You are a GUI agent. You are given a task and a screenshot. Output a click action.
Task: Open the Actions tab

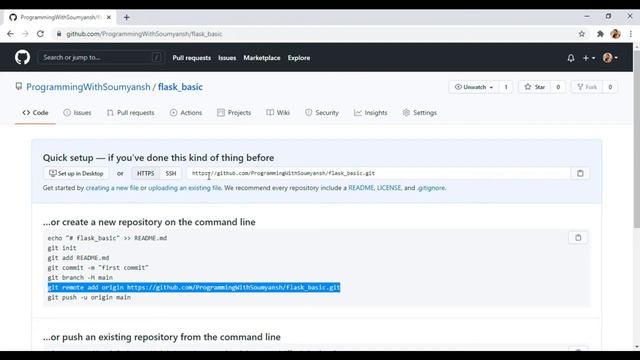(186, 113)
